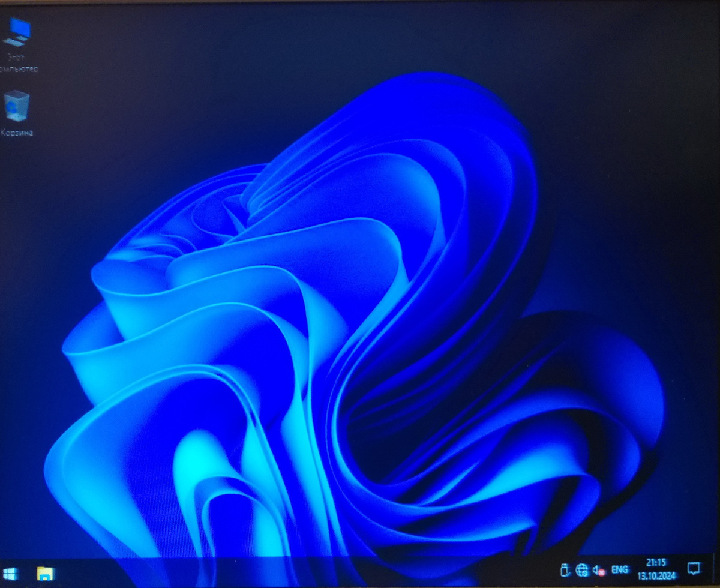
Task: Open the notification action center icon
Action: tap(694, 568)
